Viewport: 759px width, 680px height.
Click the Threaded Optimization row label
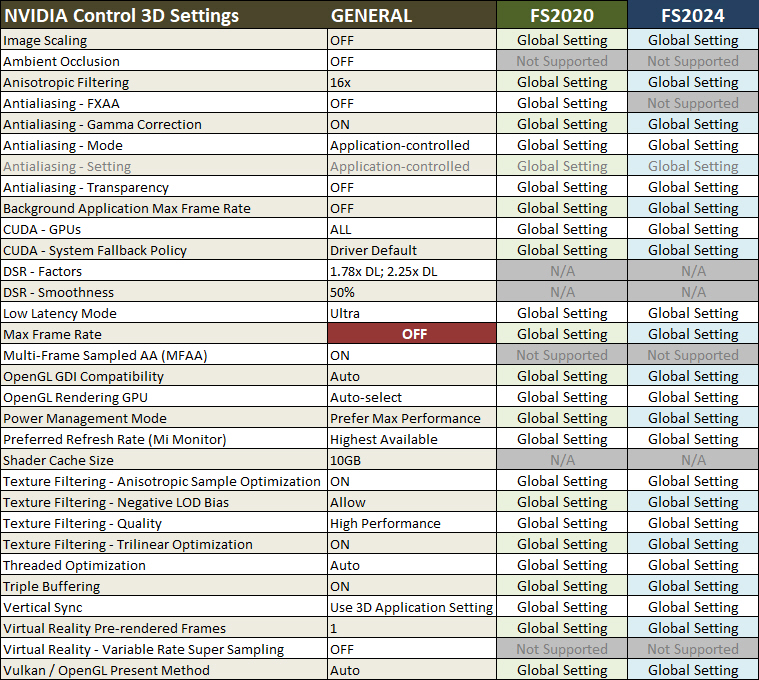pos(74,565)
